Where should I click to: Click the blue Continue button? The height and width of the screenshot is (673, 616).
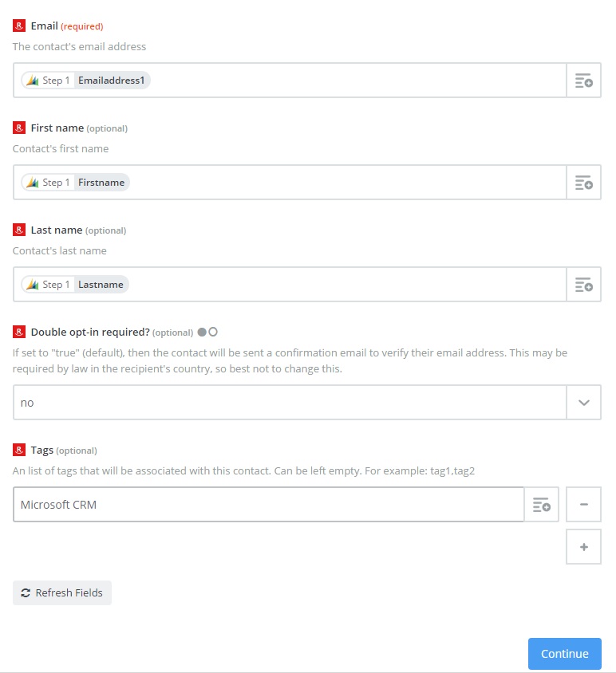click(564, 654)
